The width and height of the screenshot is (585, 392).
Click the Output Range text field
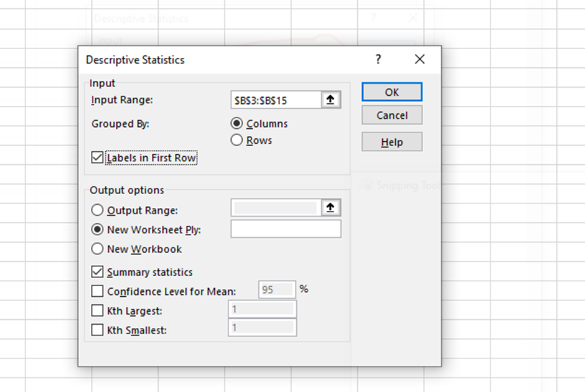point(276,208)
